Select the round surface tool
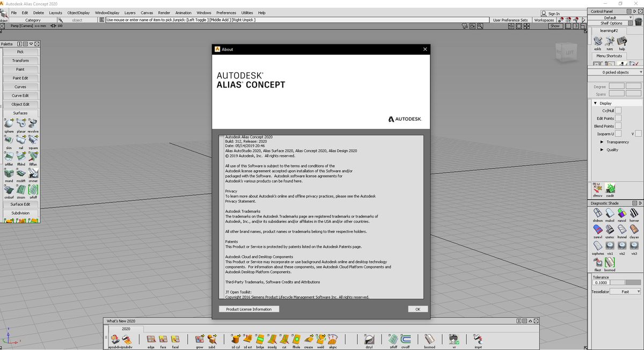 coord(9,173)
